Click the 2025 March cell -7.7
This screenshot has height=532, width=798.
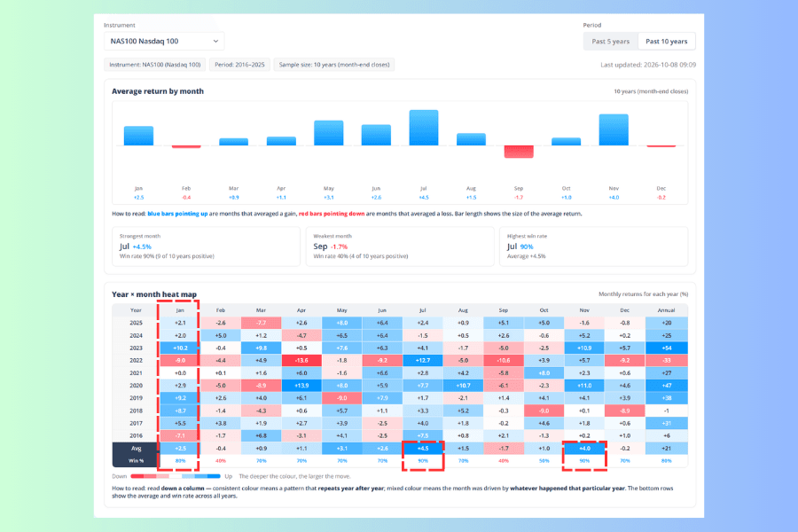click(x=261, y=323)
